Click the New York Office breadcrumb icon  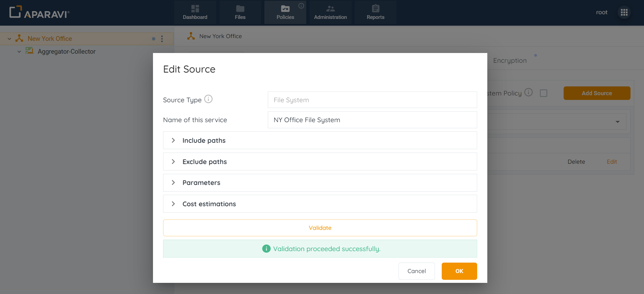pyautogui.click(x=191, y=36)
